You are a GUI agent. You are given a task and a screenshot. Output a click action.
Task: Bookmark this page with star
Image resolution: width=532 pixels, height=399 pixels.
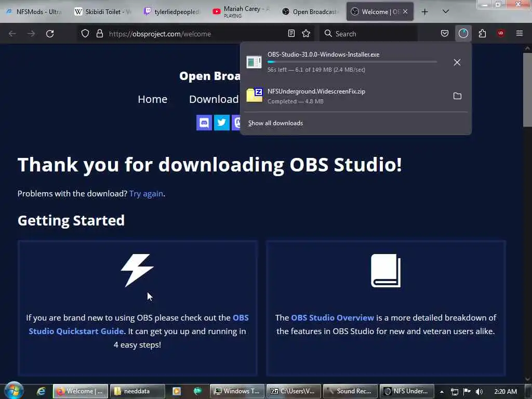pos(306,34)
